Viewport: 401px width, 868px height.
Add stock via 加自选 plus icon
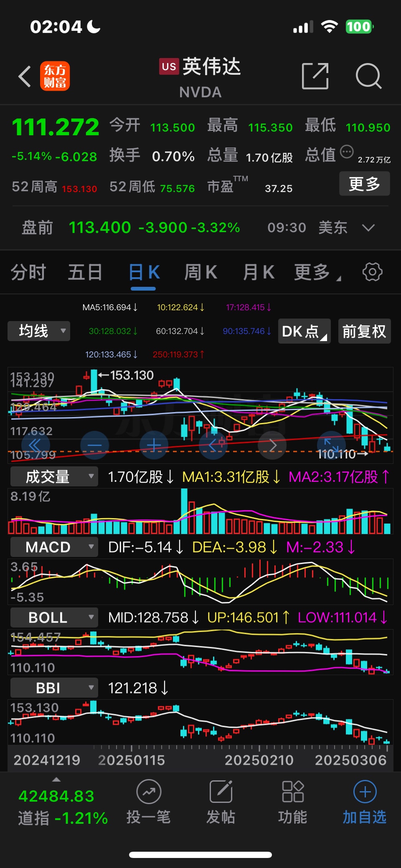[x=365, y=791]
